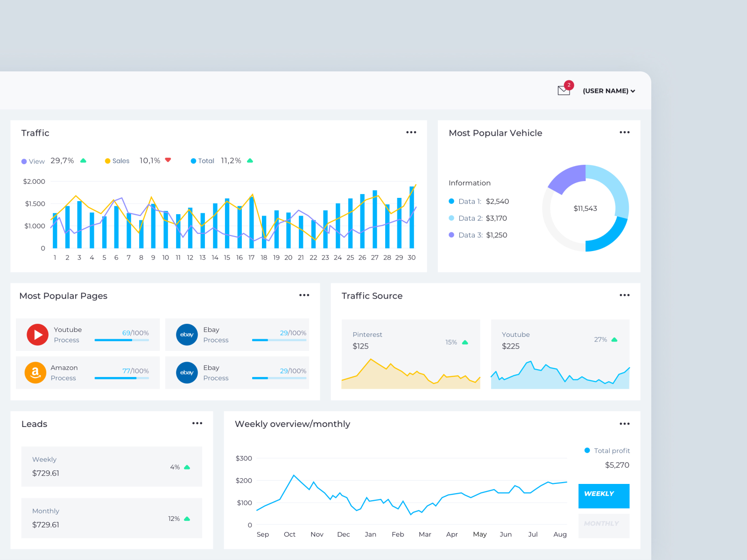Click green up arrow beside Monthly 12%
This screenshot has height=560, width=747.
187,518
